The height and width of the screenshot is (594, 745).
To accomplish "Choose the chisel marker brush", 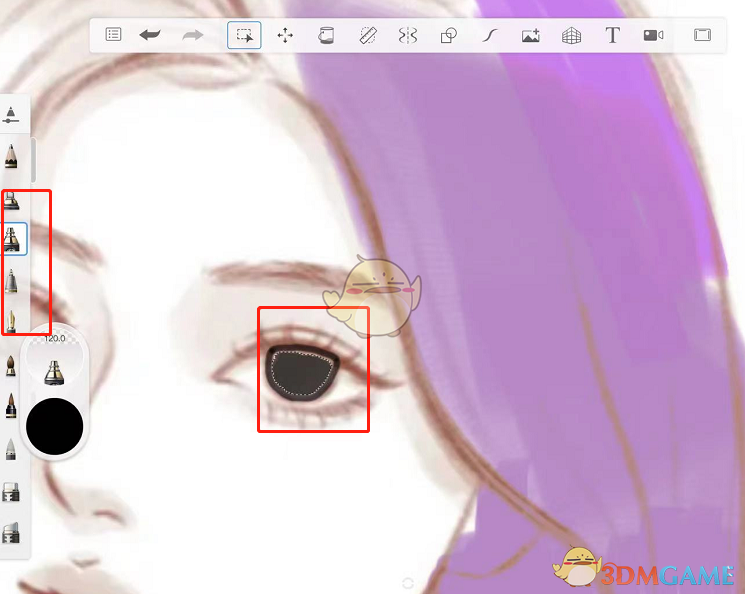I will tap(11, 201).
